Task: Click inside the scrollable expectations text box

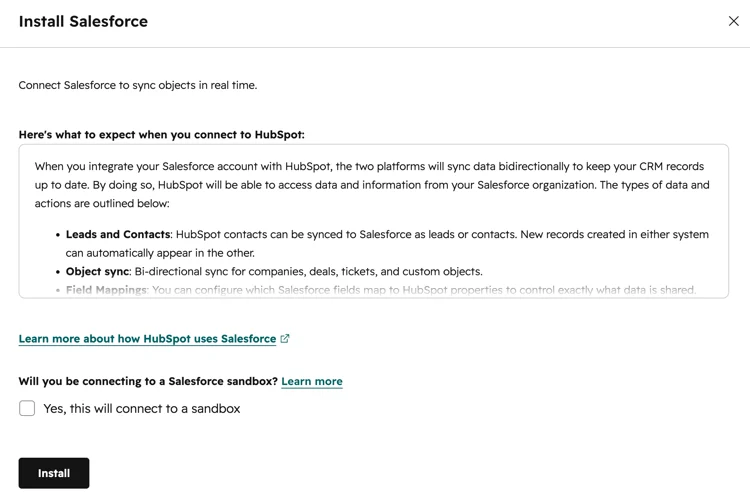Action: 374,221
